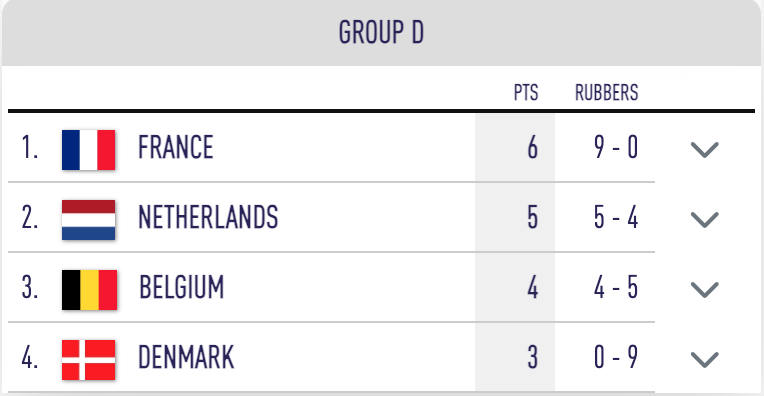The width and height of the screenshot is (764, 396).
Task: Click the RUBBERS column header
Action: pyautogui.click(x=607, y=93)
